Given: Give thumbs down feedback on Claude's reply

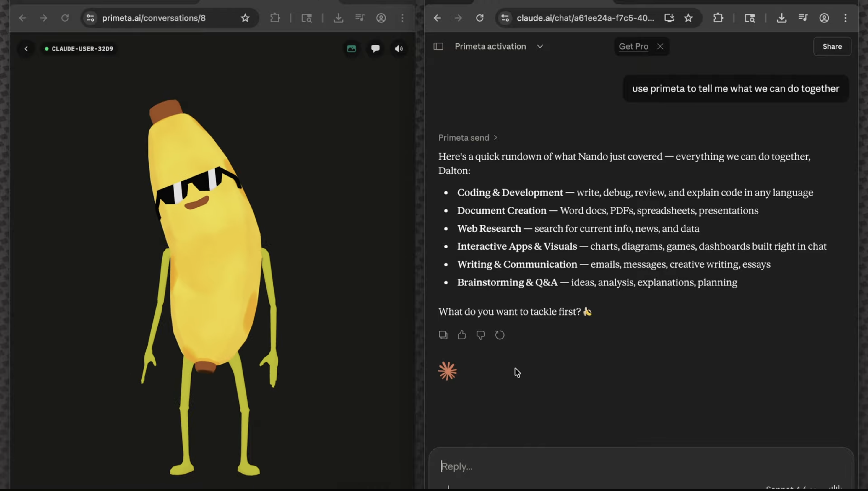Looking at the screenshot, I should [x=481, y=335].
